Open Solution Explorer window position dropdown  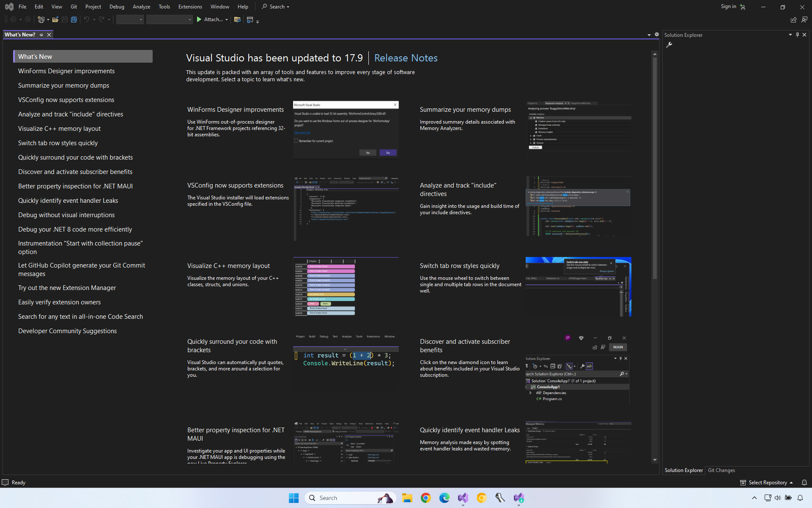(x=790, y=35)
